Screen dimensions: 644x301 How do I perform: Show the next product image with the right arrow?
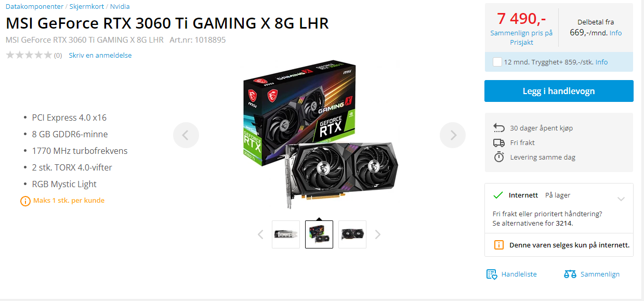453,135
